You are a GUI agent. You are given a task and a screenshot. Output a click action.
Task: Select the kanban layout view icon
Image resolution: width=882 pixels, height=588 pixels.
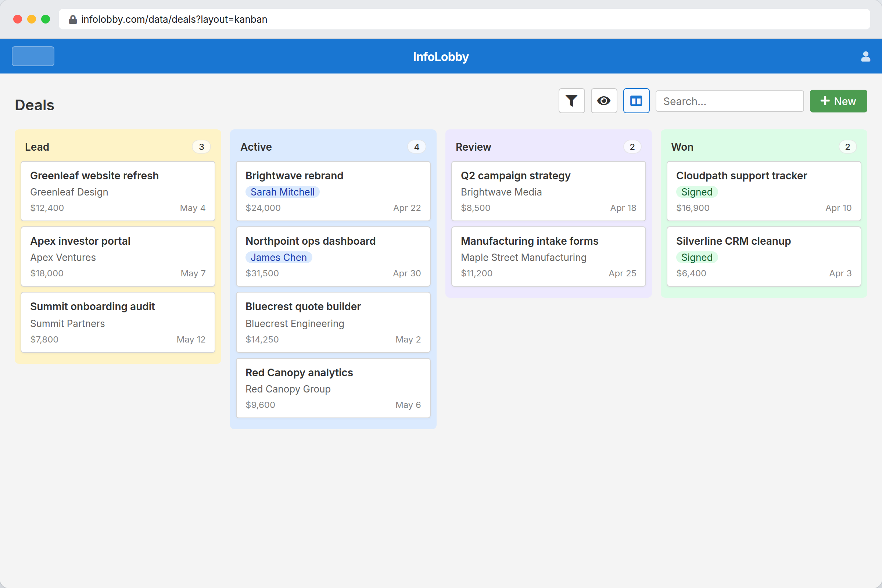point(636,100)
